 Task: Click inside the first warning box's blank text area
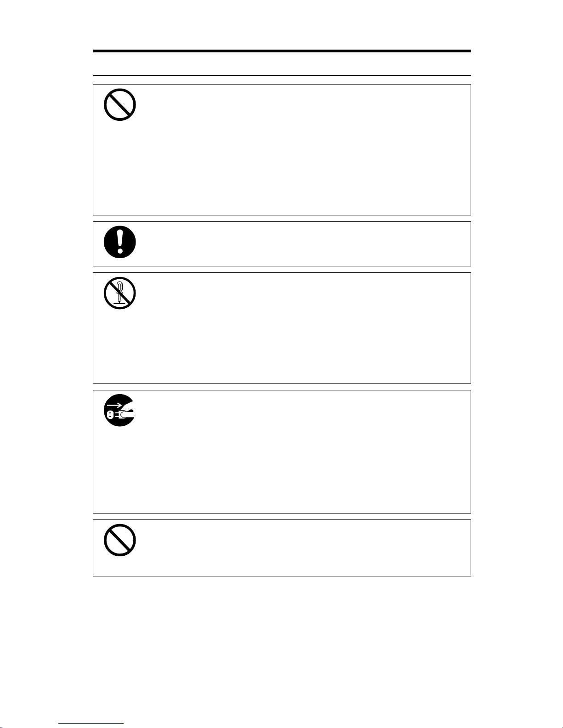[x=299, y=152]
